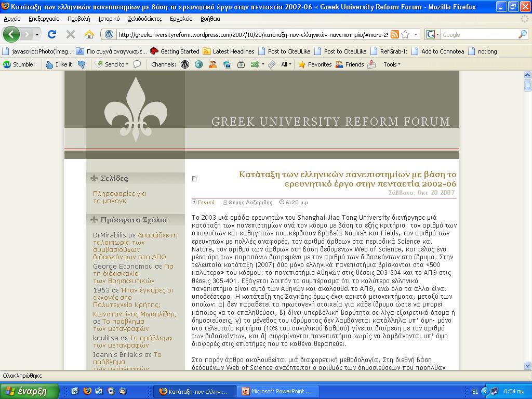Open the javascript:Photo bookmark

37,51
